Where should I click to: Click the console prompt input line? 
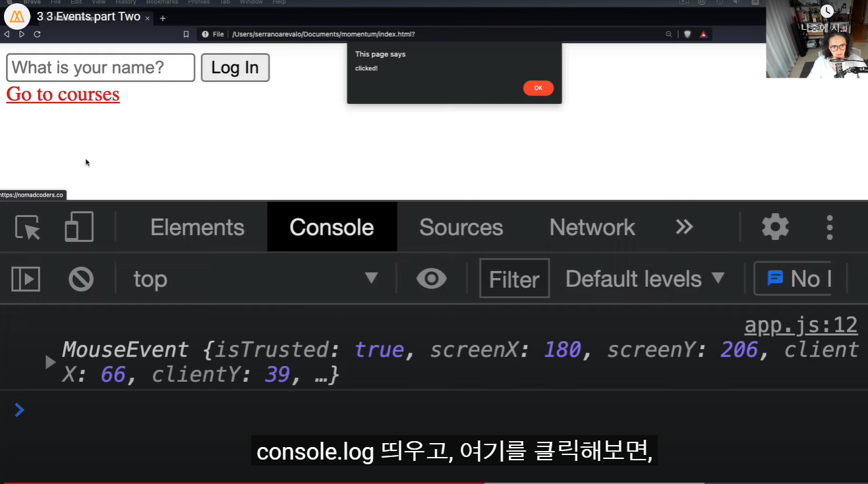coord(434,410)
